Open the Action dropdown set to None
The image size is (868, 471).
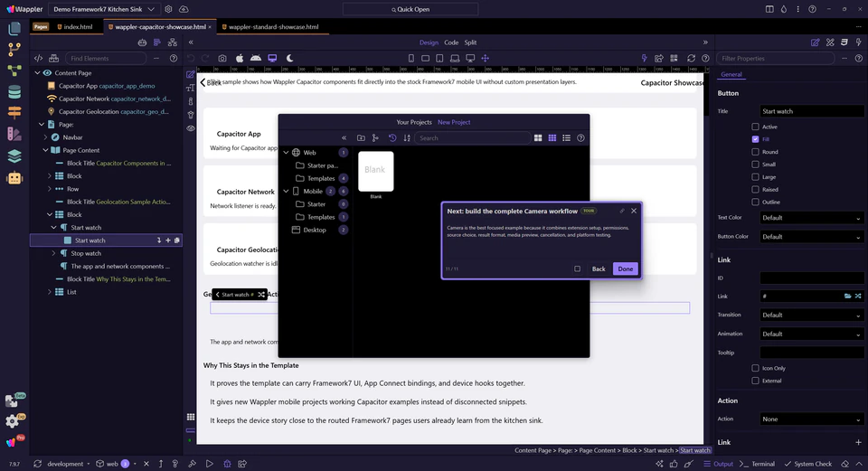812,419
